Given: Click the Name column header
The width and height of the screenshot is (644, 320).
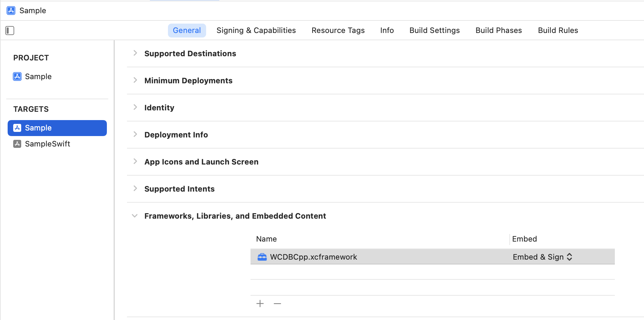Looking at the screenshot, I should click(x=266, y=239).
